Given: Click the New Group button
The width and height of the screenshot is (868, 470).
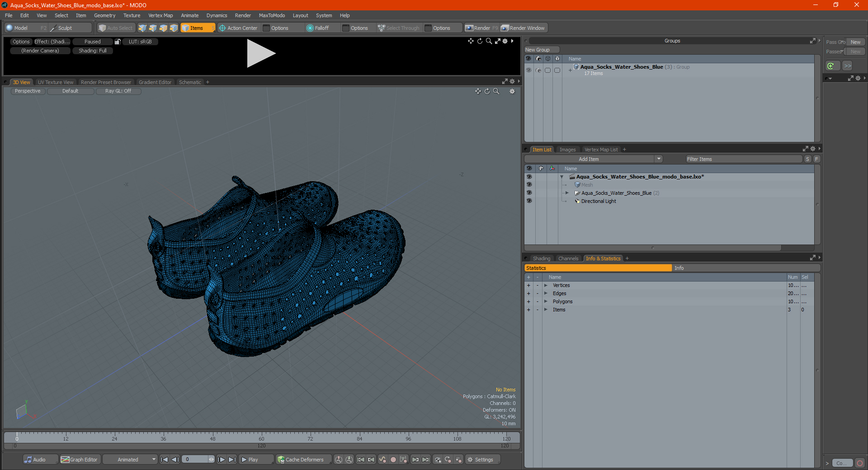Looking at the screenshot, I should pos(542,50).
